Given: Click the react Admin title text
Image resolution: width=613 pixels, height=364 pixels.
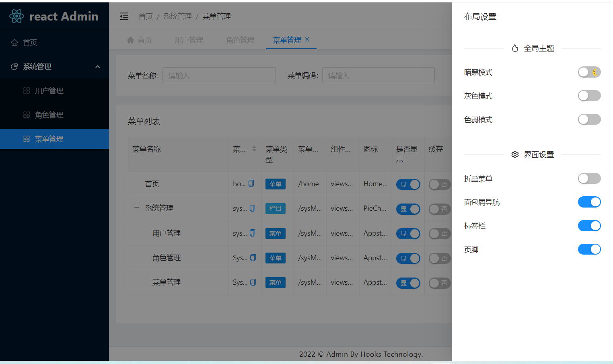Looking at the screenshot, I should click(x=64, y=16).
